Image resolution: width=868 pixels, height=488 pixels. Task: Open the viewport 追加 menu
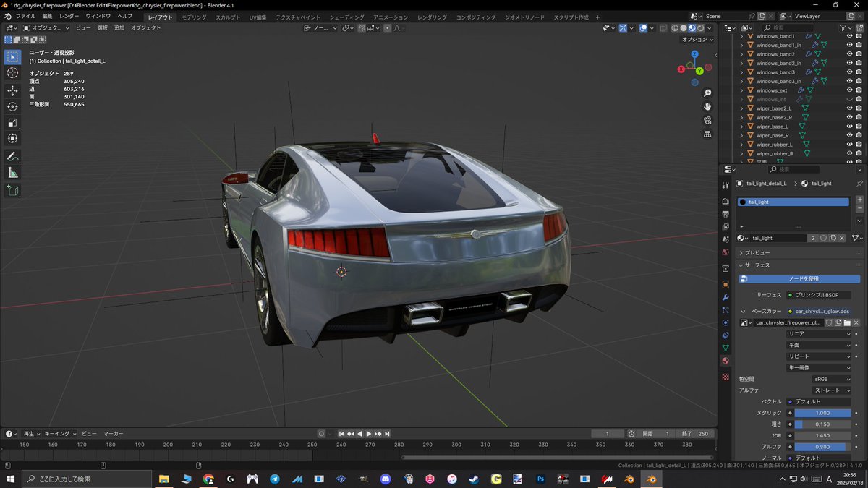coord(119,27)
